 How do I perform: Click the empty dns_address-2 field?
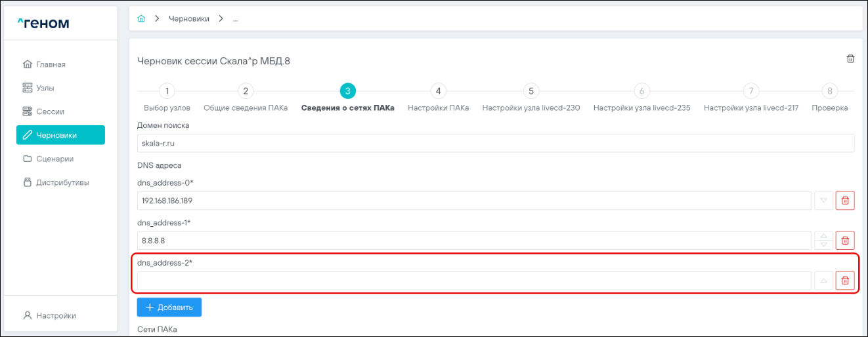[474, 281]
